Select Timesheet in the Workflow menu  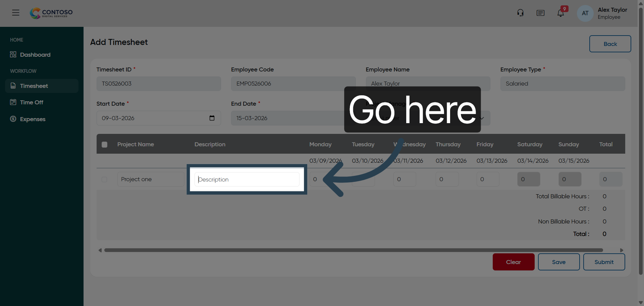point(35,86)
